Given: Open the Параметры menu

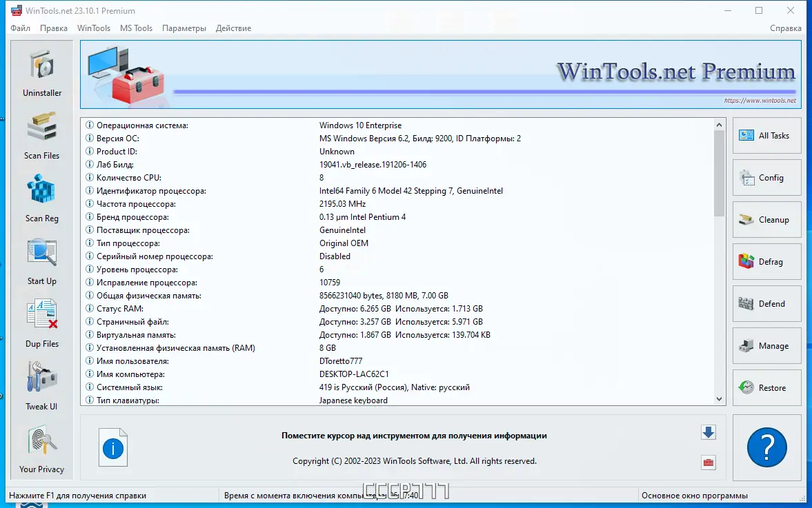Looking at the screenshot, I should tap(184, 28).
